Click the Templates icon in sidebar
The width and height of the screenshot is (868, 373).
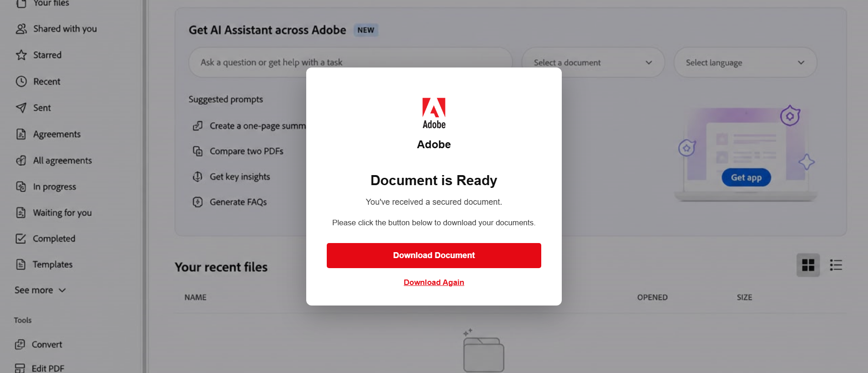tap(21, 264)
